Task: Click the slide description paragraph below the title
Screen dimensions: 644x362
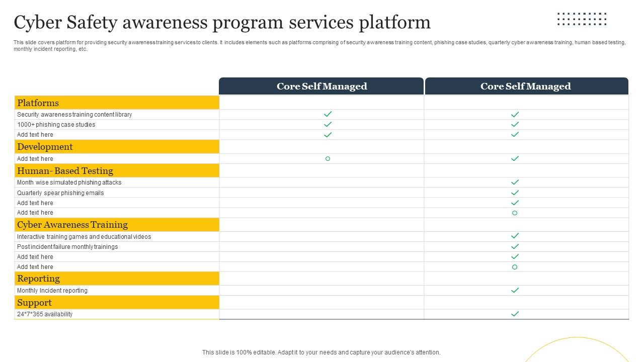Action: [319, 46]
